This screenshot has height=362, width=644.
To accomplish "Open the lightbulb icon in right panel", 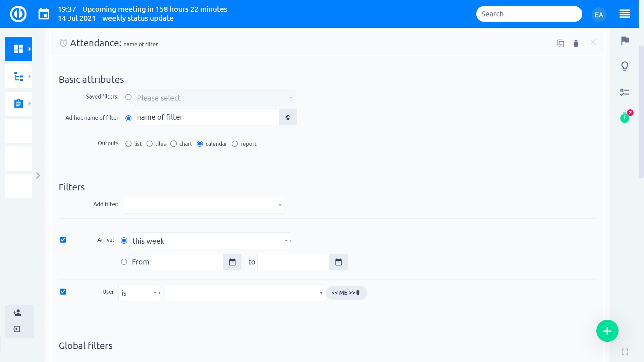I will 625,66.
